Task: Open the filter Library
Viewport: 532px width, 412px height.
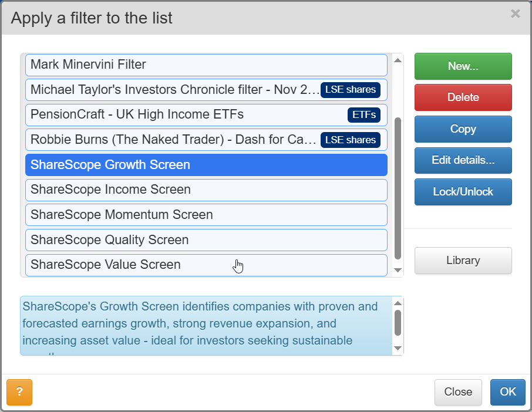Action: tap(463, 261)
